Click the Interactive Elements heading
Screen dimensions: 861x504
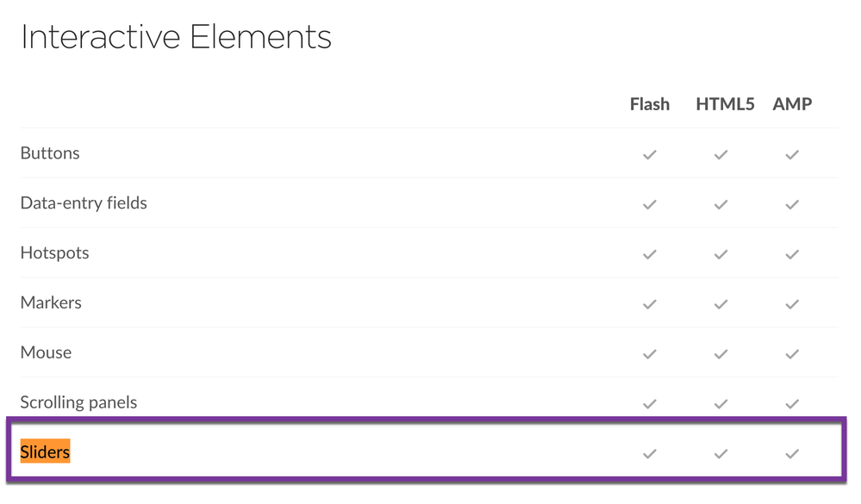[176, 38]
